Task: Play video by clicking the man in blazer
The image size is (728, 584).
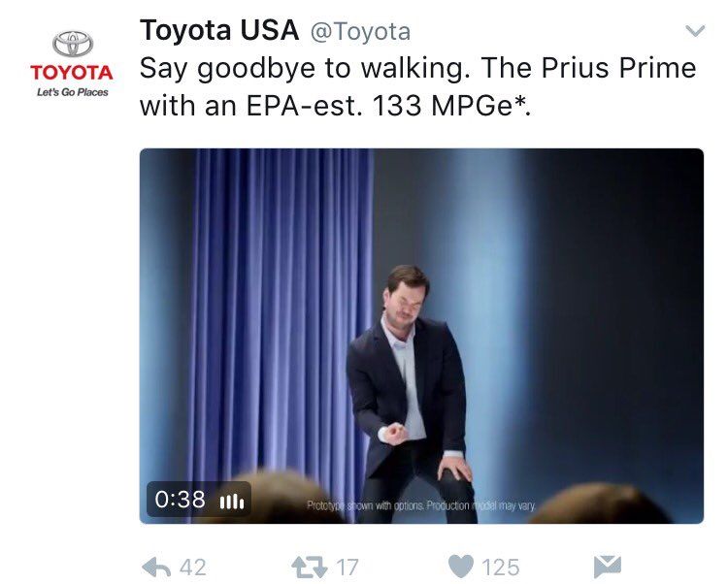Action: point(408,388)
